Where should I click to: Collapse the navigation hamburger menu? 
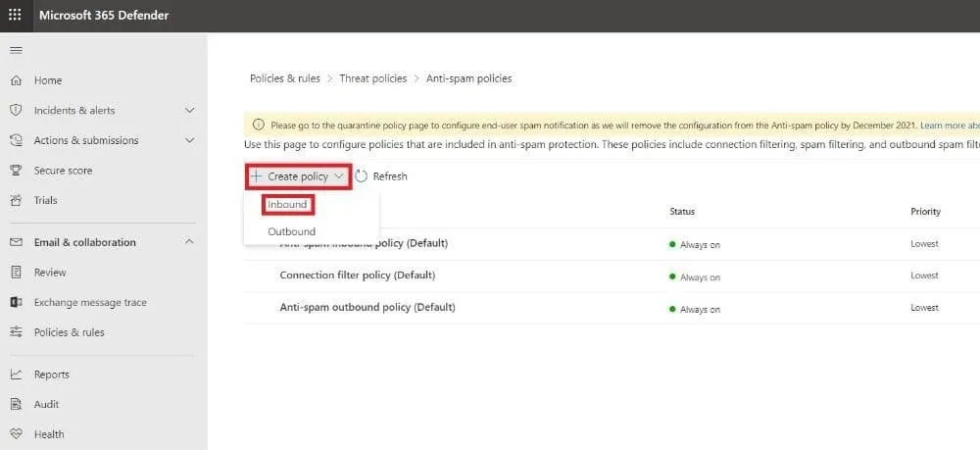click(16, 50)
